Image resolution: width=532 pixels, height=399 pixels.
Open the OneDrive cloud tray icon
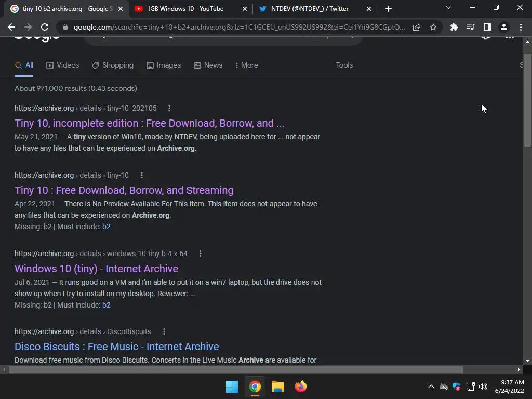click(444, 387)
